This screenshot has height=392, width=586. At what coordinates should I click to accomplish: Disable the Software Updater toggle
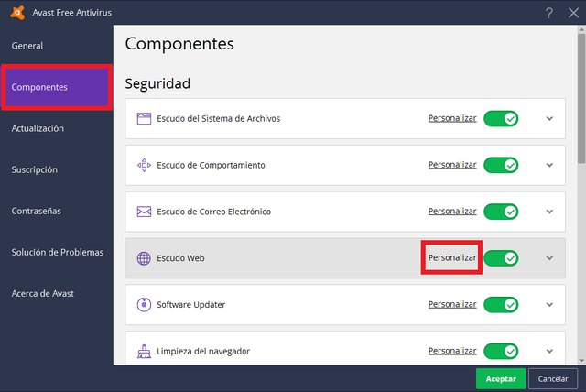(501, 305)
